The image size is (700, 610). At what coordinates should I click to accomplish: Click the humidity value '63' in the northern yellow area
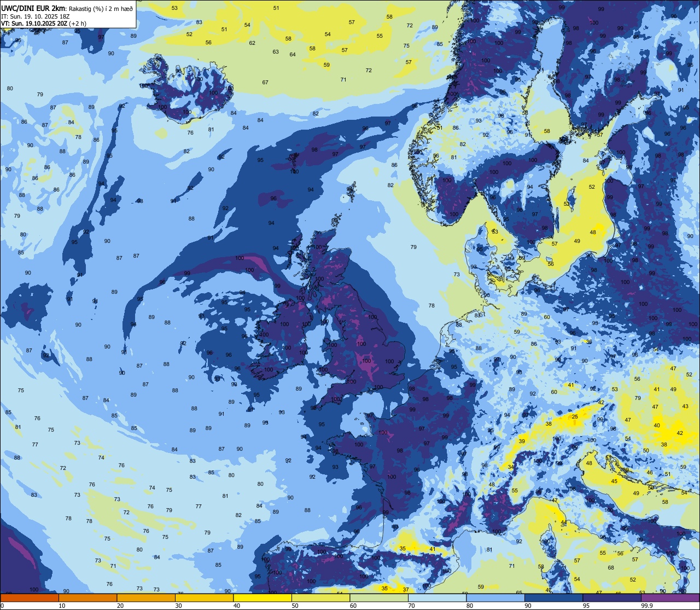click(276, 52)
